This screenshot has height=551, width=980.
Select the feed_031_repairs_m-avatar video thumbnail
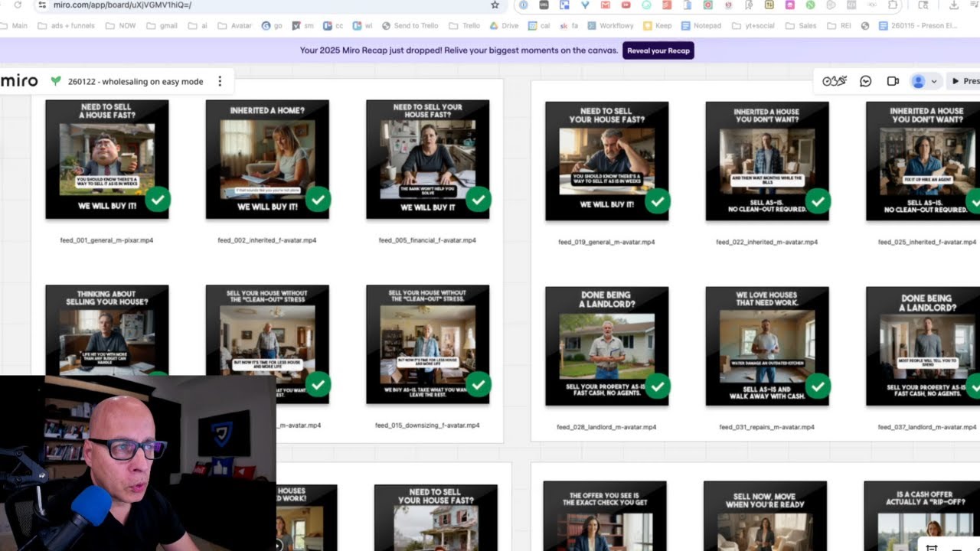[x=767, y=346]
